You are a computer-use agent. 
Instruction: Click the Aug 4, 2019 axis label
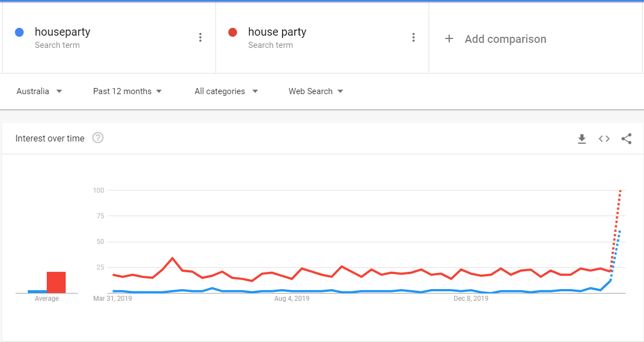coord(292,299)
